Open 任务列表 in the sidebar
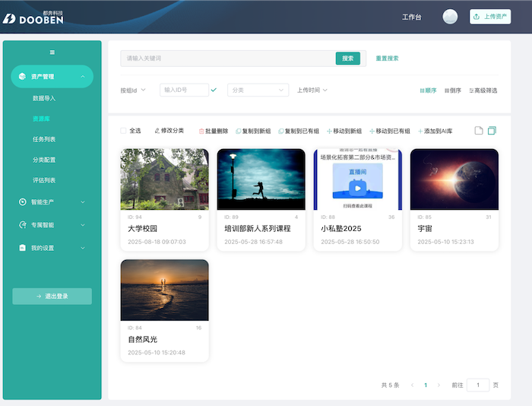532x406 pixels. tap(44, 139)
